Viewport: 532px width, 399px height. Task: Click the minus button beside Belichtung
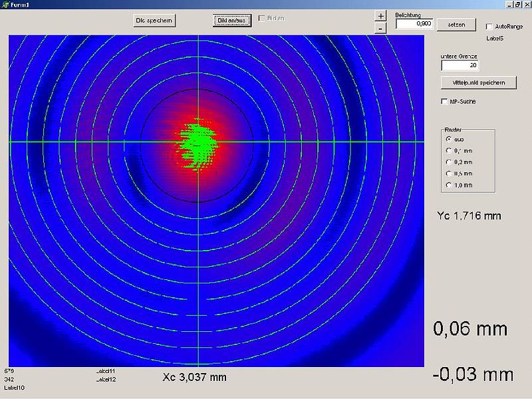tap(380, 29)
